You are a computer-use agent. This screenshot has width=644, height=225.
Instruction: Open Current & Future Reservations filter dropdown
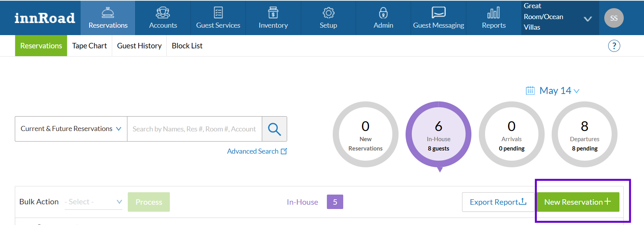71,129
